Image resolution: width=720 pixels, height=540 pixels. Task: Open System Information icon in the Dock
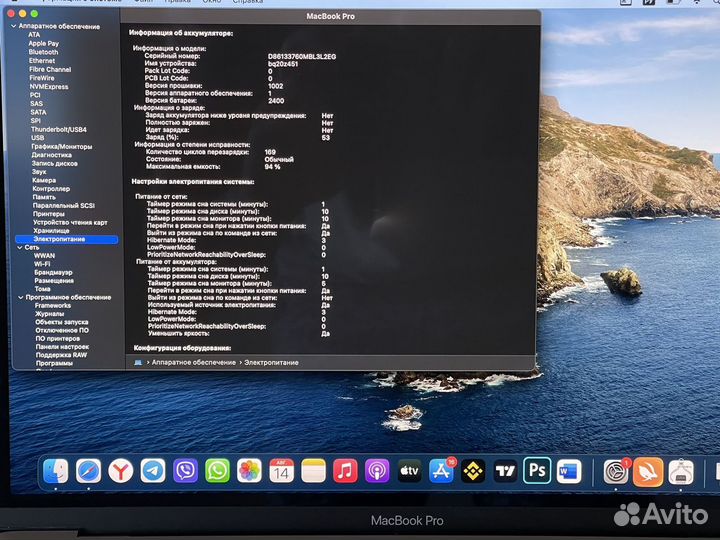[681, 472]
